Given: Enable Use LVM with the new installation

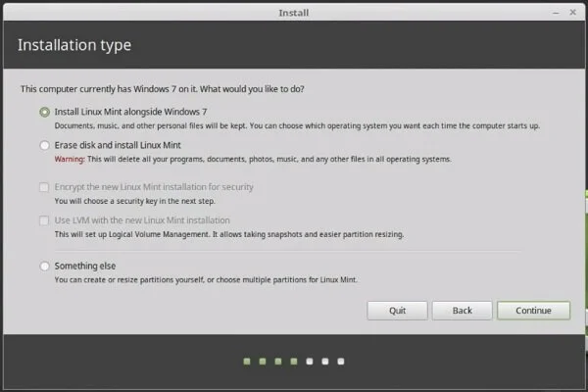Looking at the screenshot, I should (44, 220).
